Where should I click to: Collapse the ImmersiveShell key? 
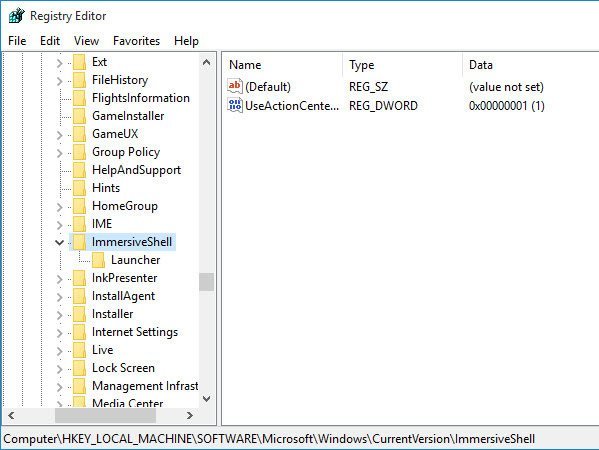tap(59, 242)
